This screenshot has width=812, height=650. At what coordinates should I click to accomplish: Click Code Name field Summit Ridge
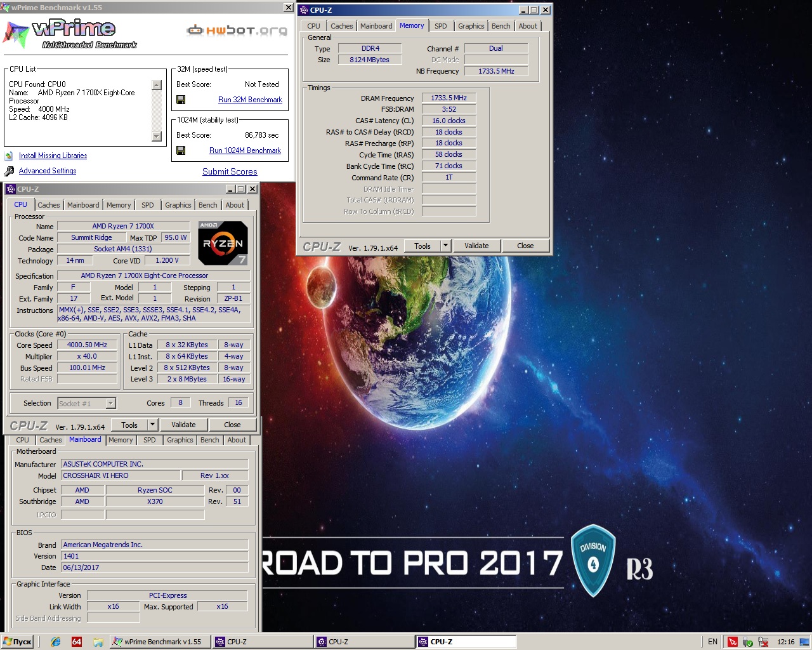[x=91, y=237]
